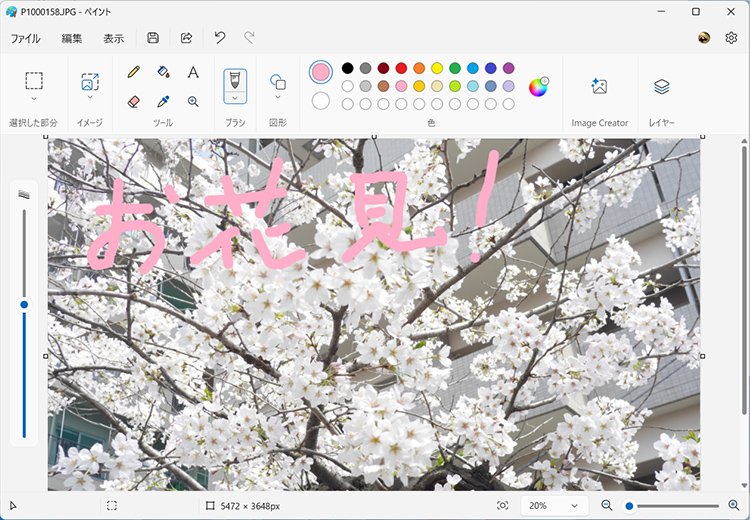Select the Color picker eyedropper tool
This screenshot has height=520, width=750.
(163, 101)
